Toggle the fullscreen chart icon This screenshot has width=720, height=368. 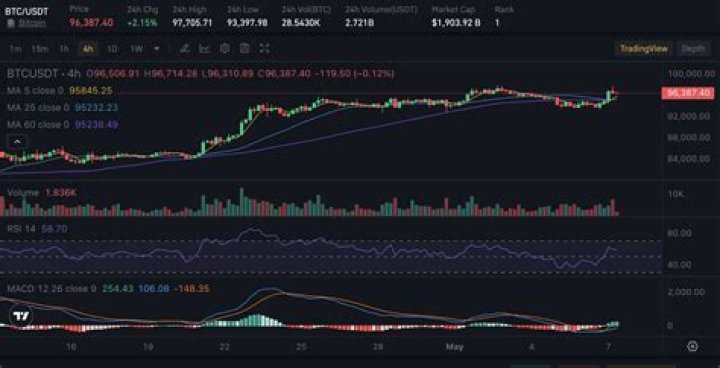coord(264,48)
